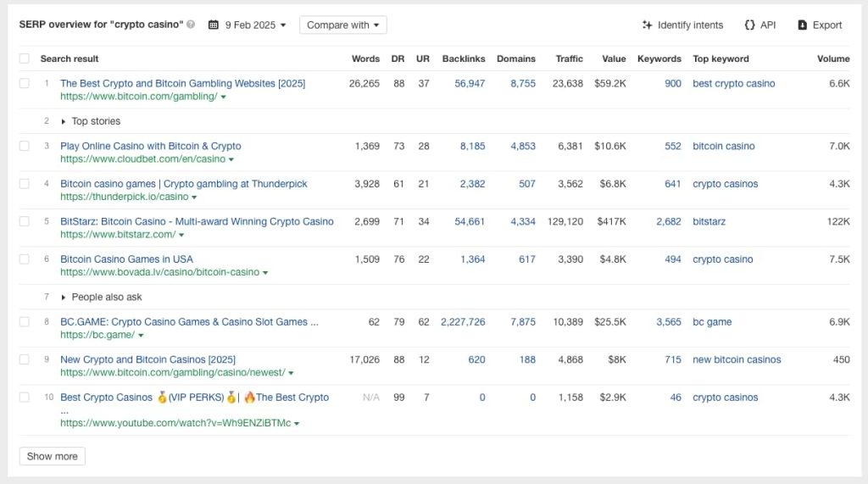Screen dimensions: 868x484
Task: Open URL dropdown arrow for cloudbet.com casino
Action: coord(231,159)
